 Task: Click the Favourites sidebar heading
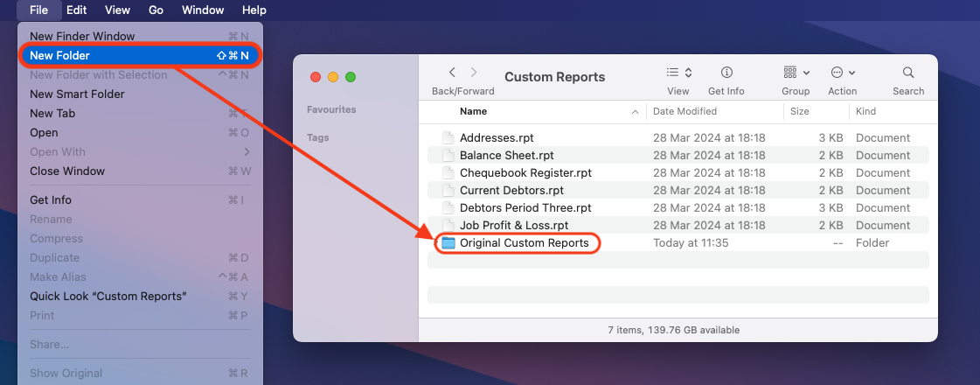pyautogui.click(x=331, y=109)
